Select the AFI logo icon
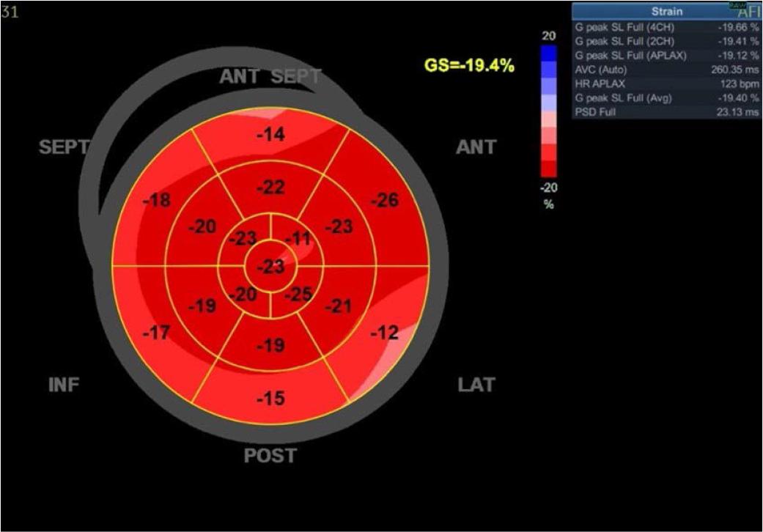 point(749,12)
